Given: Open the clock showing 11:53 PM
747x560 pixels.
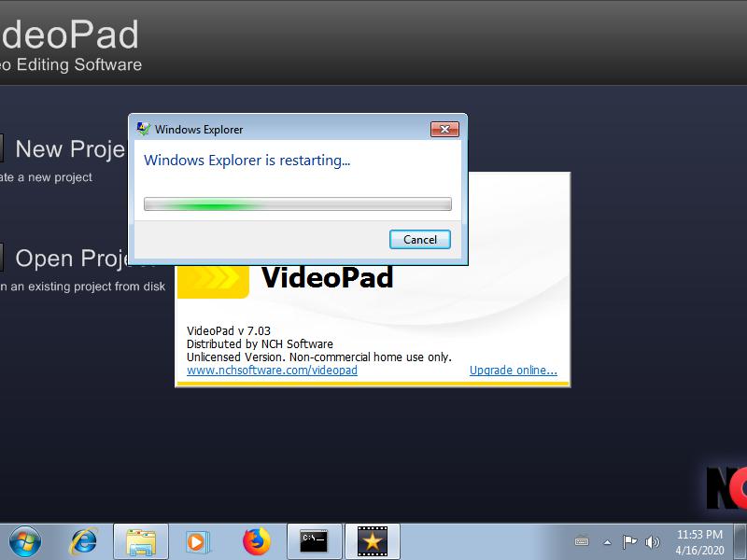Looking at the screenshot, I should [699, 542].
